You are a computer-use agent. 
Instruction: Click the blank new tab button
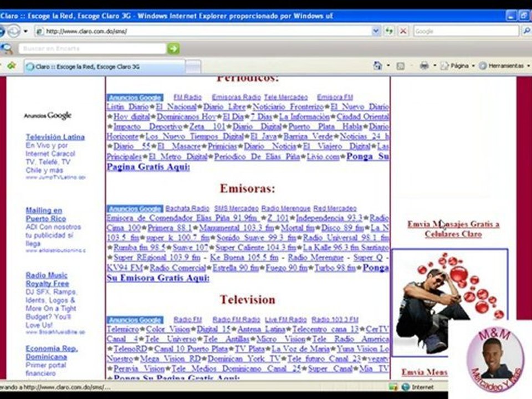pos(193,66)
